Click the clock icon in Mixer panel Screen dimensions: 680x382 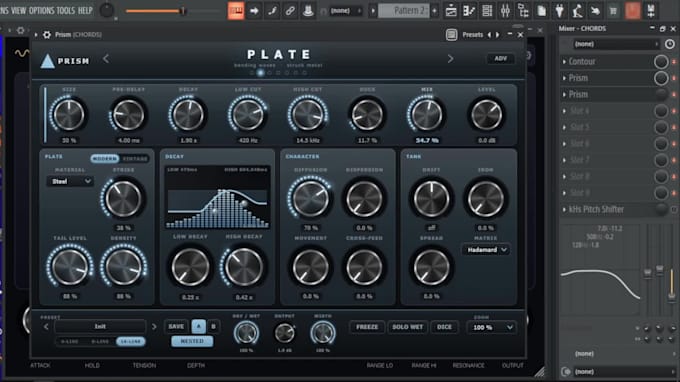click(x=670, y=44)
